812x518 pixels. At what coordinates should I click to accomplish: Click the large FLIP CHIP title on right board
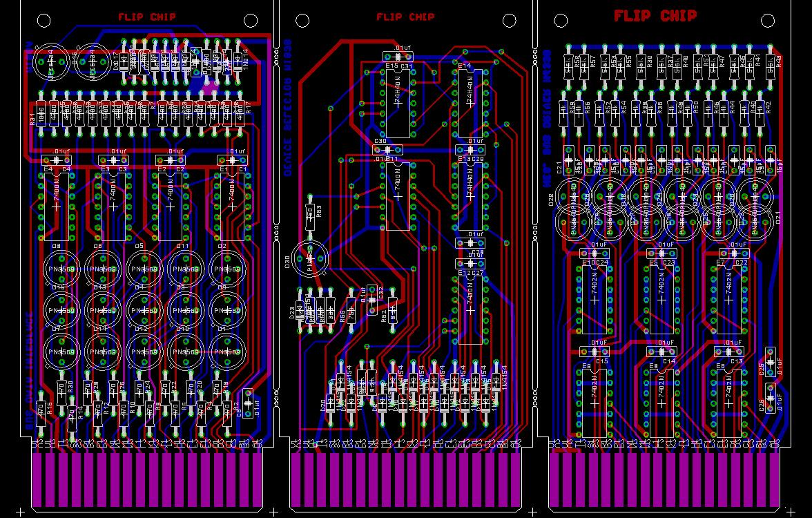[655, 16]
